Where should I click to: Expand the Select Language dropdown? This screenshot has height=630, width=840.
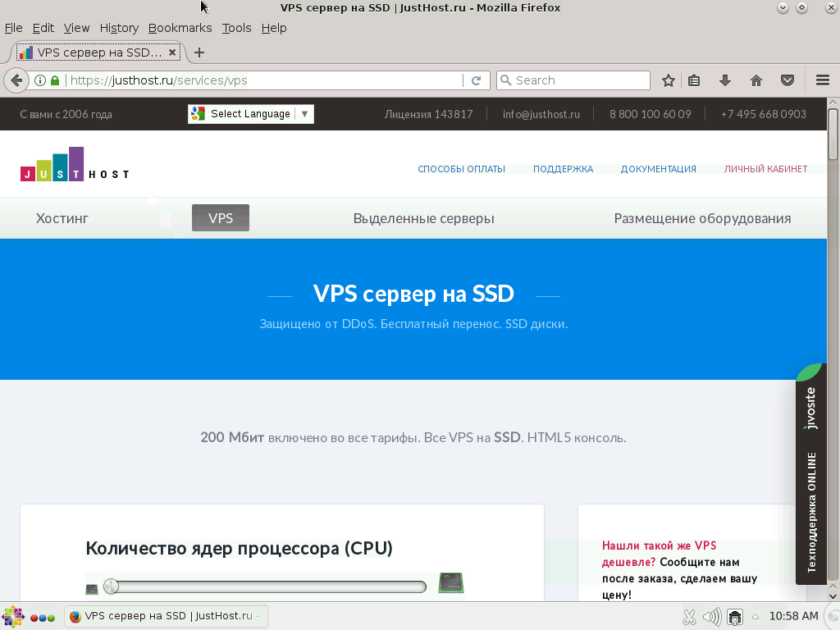251,113
